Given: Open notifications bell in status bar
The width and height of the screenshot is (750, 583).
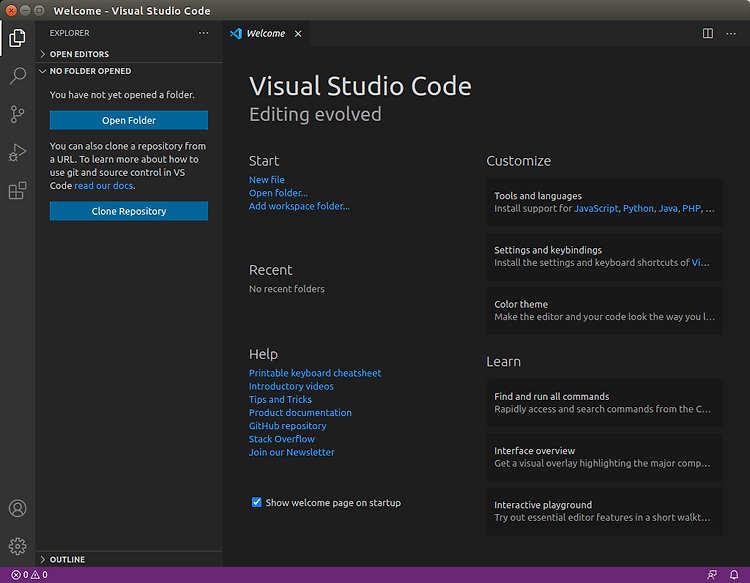Looking at the screenshot, I should 734,575.
